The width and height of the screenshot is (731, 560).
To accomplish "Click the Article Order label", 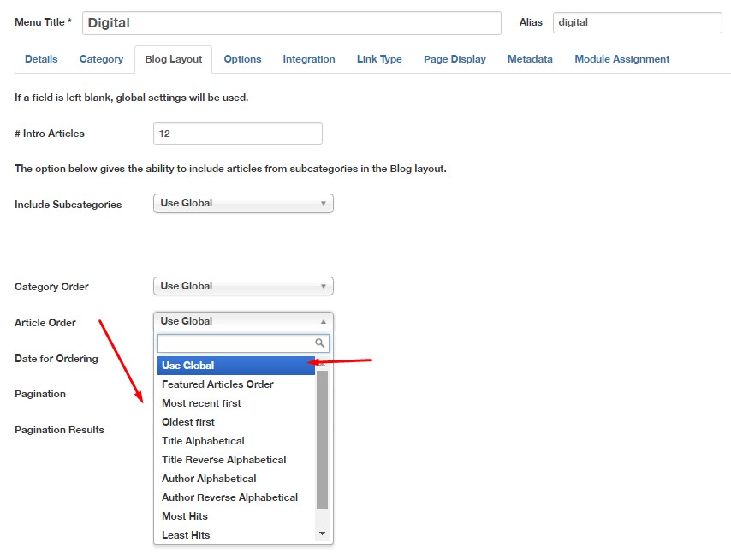I will pyautogui.click(x=45, y=323).
